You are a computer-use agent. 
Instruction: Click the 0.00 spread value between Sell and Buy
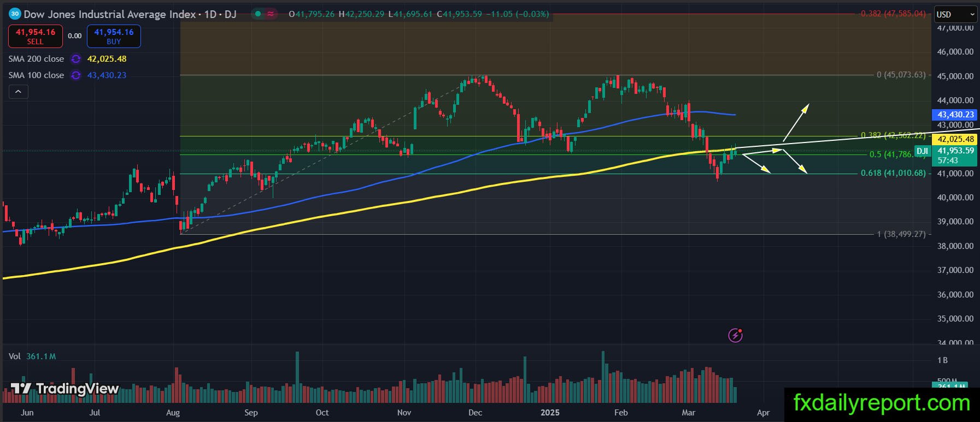click(75, 36)
